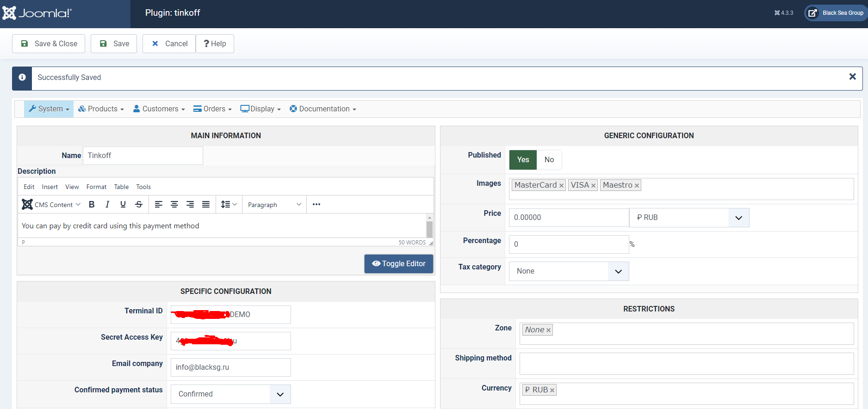Toggle strikethrough formatting
The height and width of the screenshot is (409, 868).
(139, 204)
